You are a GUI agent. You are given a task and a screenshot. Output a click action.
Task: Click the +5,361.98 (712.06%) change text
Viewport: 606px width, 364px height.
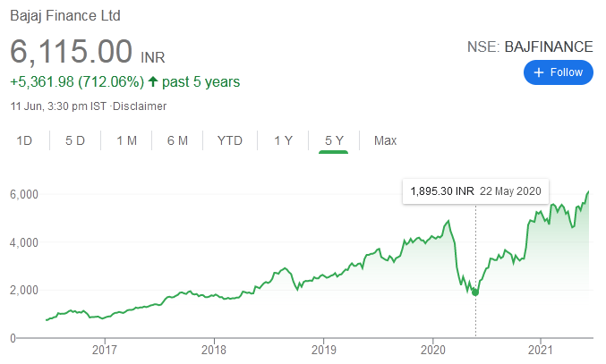click(75, 82)
